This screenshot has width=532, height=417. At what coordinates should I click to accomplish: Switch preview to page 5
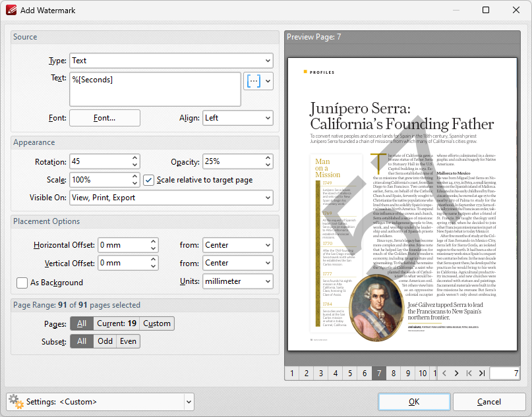pos(350,374)
